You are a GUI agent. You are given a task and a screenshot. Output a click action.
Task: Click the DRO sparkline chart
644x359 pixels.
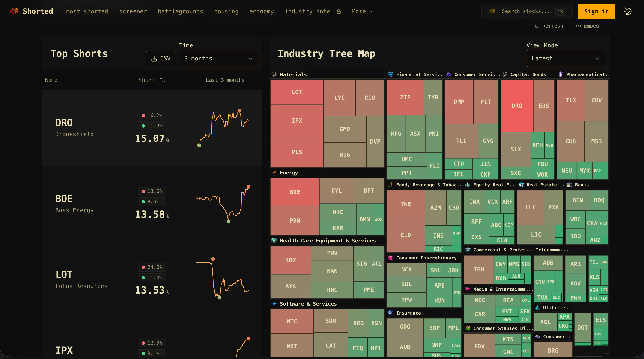tap(223, 128)
